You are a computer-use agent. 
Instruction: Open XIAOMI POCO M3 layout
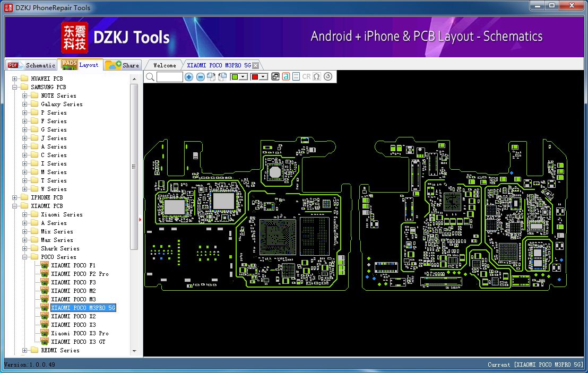pos(73,300)
